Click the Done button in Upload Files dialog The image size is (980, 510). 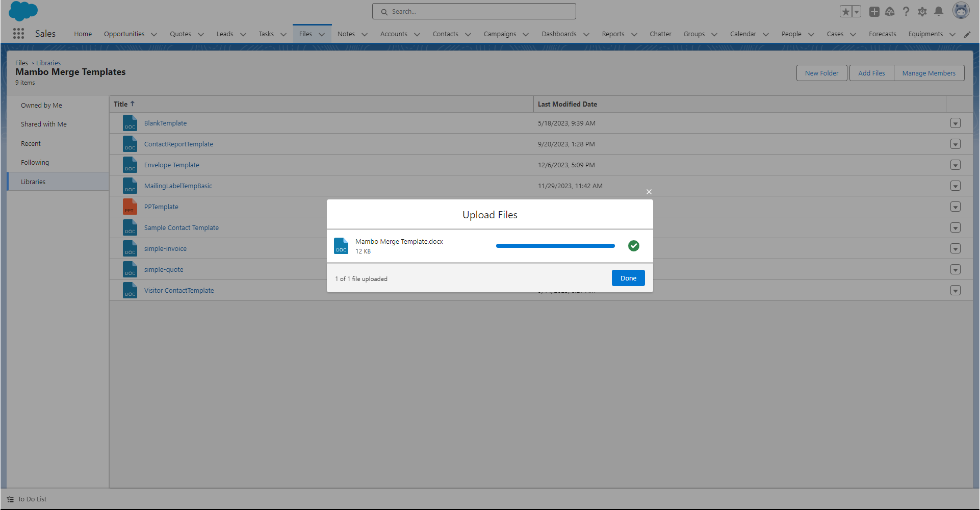tap(628, 278)
